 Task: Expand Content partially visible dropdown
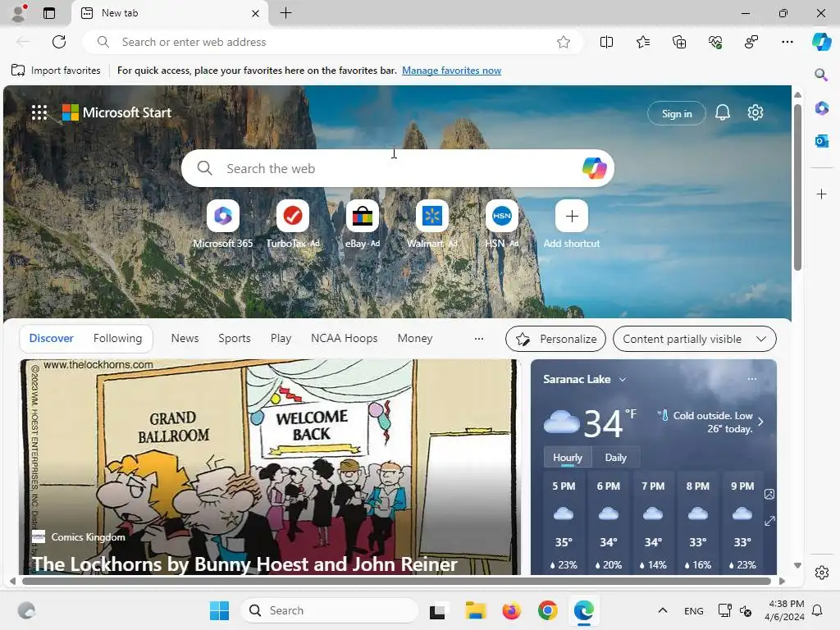click(695, 339)
